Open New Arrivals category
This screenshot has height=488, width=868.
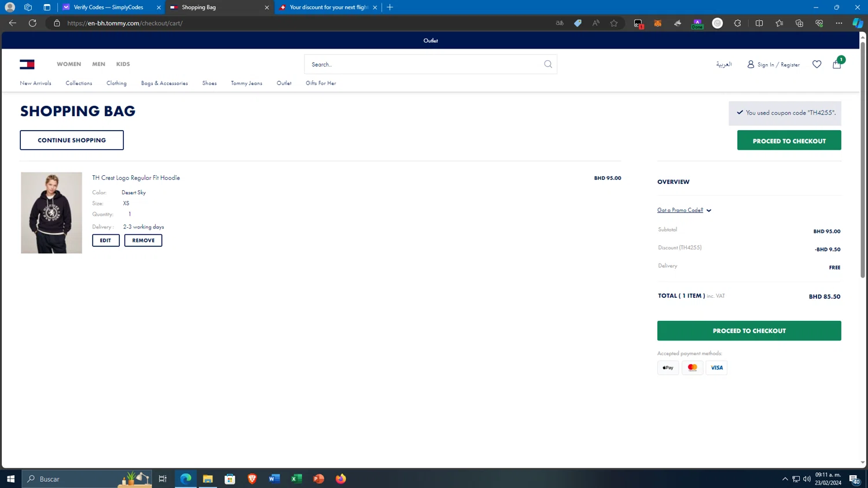(35, 83)
